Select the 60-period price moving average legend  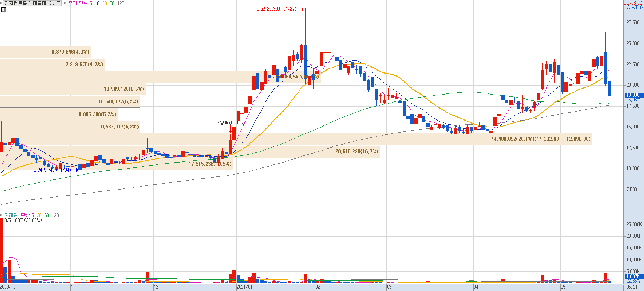coord(112,3)
